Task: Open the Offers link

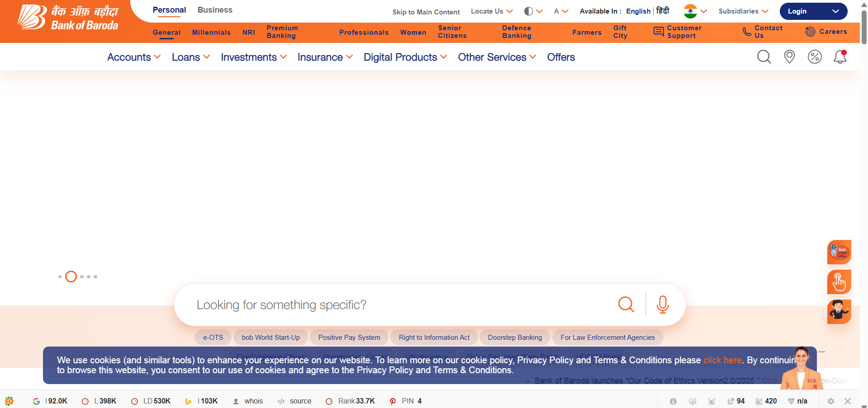Action: coord(561,57)
